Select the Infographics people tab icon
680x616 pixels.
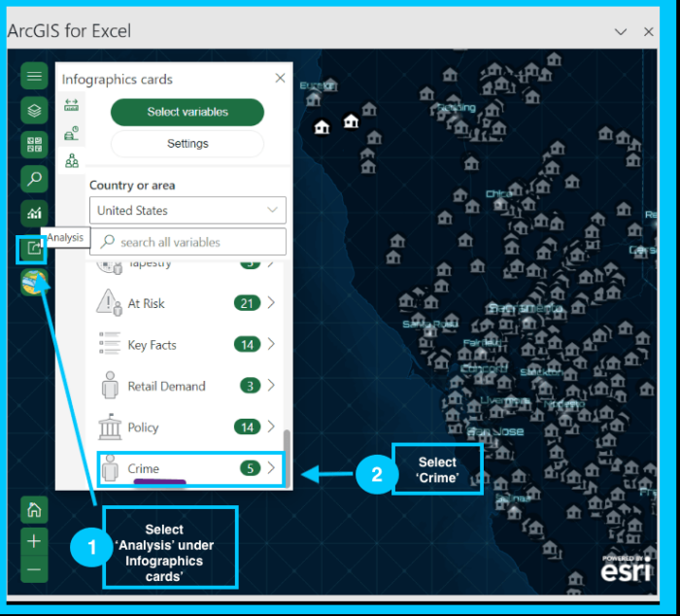click(x=72, y=161)
